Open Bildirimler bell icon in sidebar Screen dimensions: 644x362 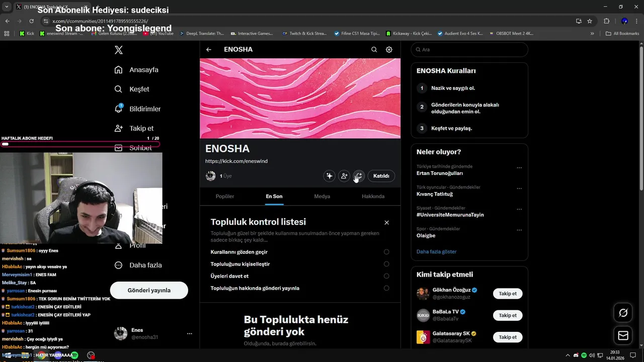click(x=118, y=109)
